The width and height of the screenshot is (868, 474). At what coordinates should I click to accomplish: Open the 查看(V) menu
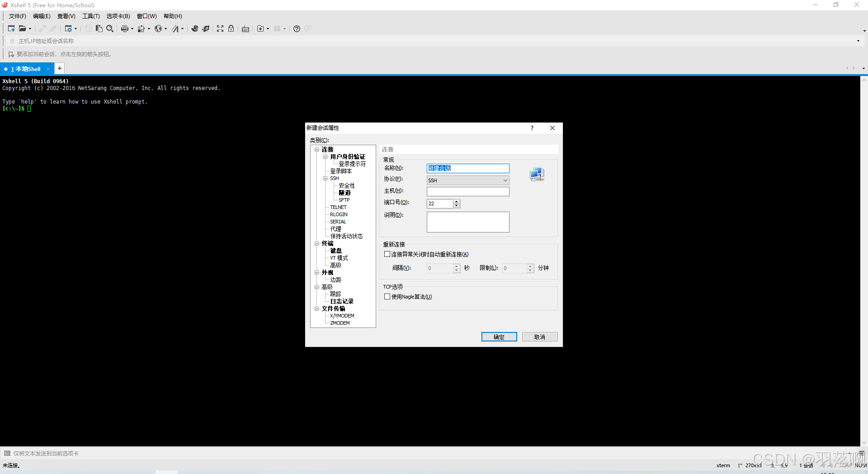click(x=66, y=16)
